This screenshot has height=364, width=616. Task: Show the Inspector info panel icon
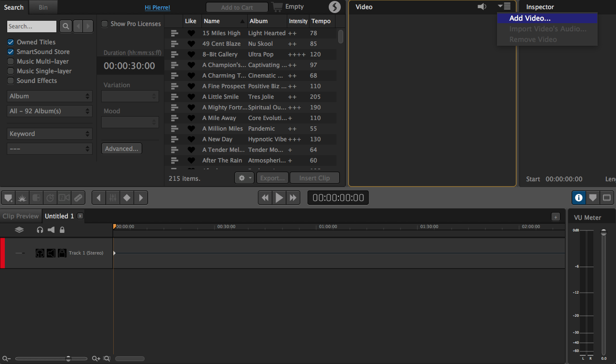tap(579, 198)
